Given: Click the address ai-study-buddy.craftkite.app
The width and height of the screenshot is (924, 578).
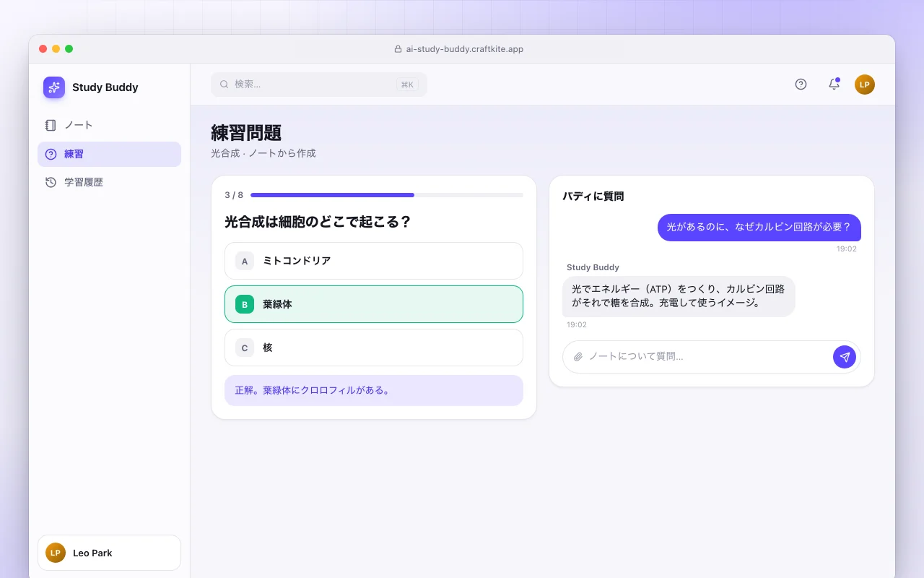Looking at the screenshot, I should coord(464,49).
